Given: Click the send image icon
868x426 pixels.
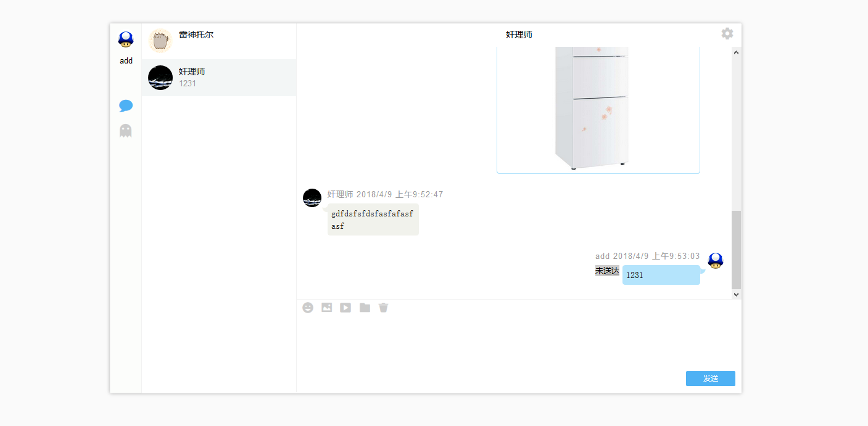Looking at the screenshot, I should pos(326,307).
